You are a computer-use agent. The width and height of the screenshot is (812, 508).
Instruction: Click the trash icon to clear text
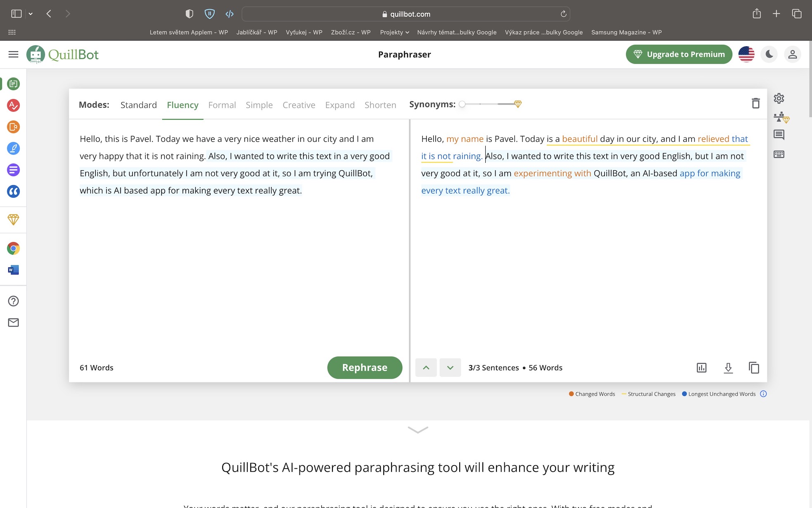(755, 103)
